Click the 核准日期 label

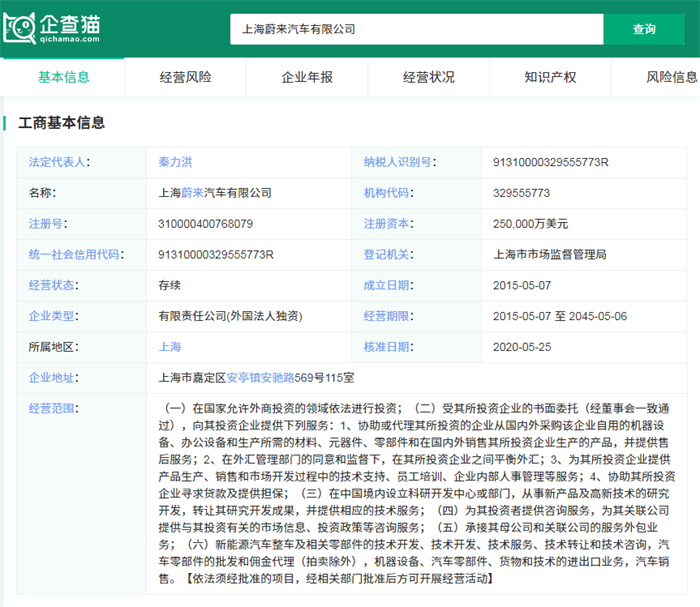(388, 347)
